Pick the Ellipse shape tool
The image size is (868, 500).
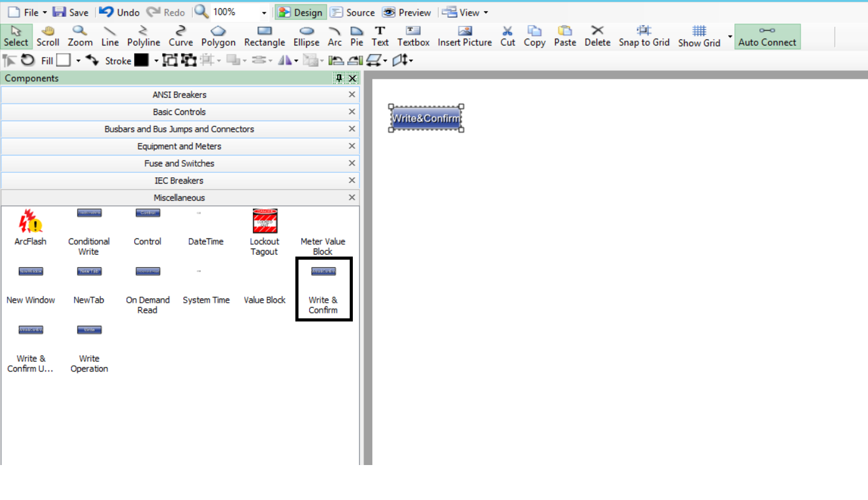click(306, 36)
